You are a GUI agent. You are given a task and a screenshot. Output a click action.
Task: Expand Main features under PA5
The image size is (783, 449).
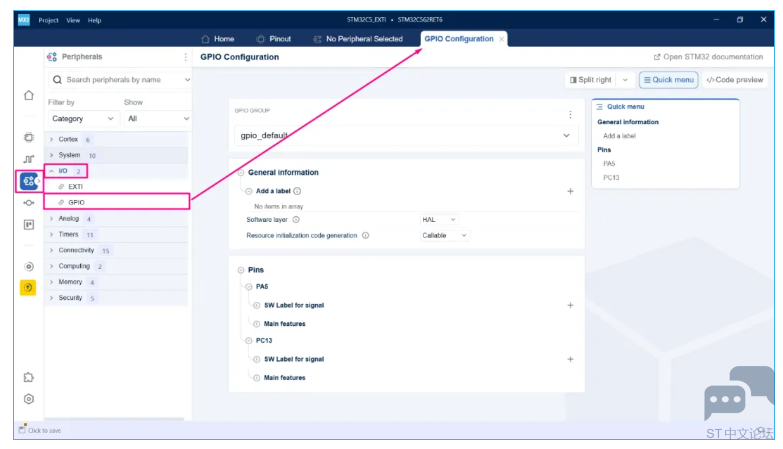tap(257, 324)
